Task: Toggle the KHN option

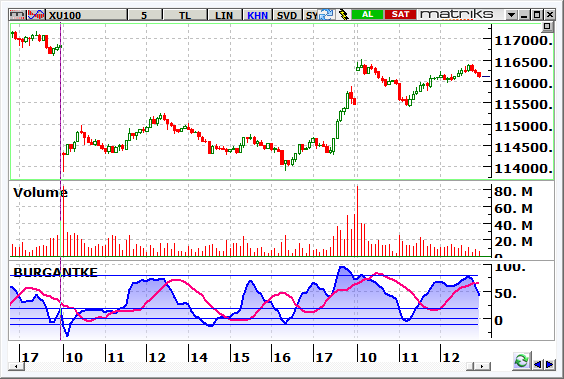Action: click(x=258, y=15)
